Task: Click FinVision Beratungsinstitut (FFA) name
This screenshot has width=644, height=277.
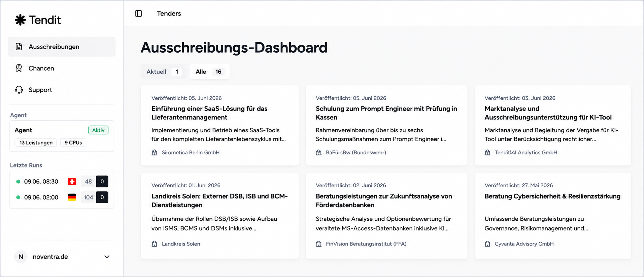Action: coord(366,244)
